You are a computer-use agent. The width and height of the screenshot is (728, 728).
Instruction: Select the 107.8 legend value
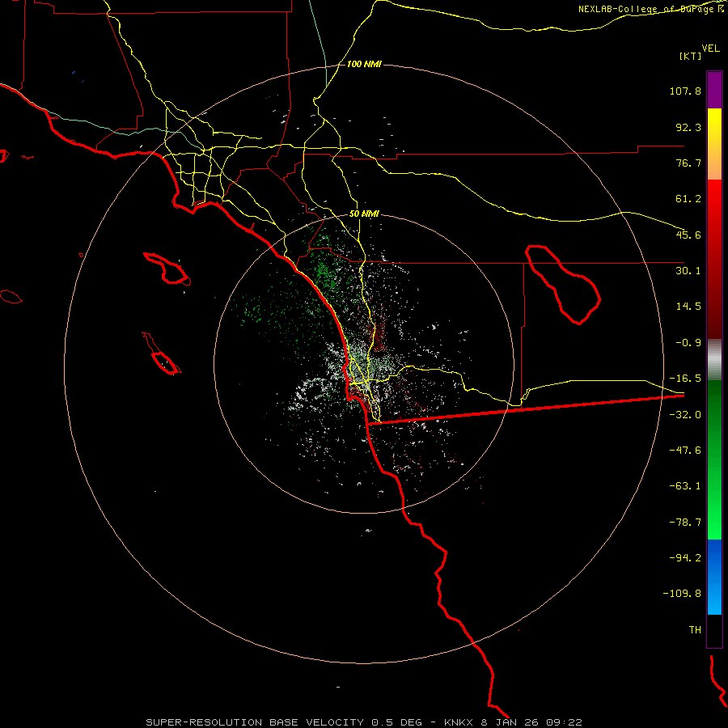point(685,91)
